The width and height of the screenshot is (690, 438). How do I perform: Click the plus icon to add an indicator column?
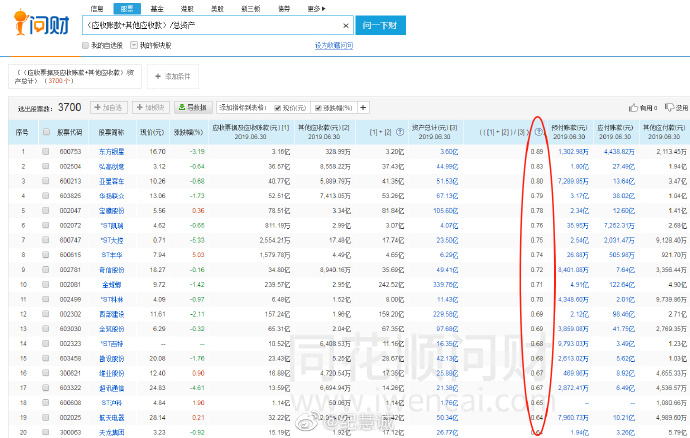(x=363, y=107)
